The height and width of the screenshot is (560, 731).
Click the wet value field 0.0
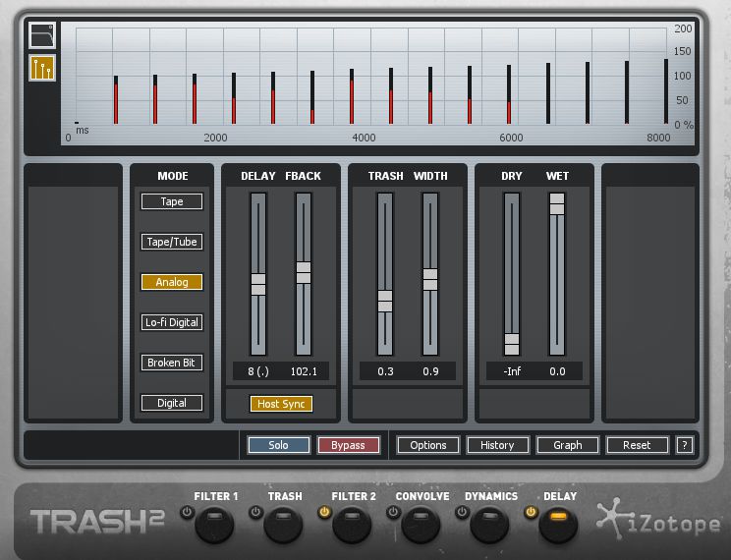pyautogui.click(x=557, y=371)
